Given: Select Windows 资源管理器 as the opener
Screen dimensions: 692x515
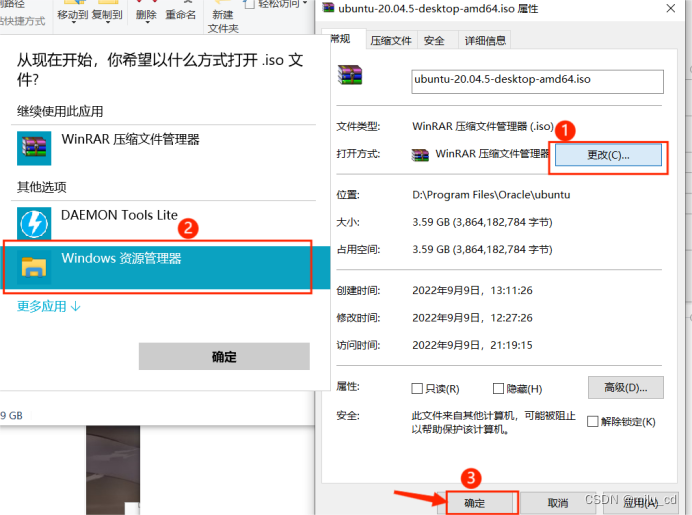Looking at the screenshot, I should tap(163, 267).
